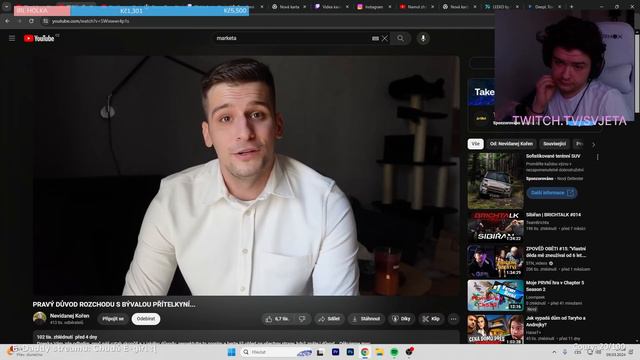Open the SUV forest ad thumbnail

(496, 181)
